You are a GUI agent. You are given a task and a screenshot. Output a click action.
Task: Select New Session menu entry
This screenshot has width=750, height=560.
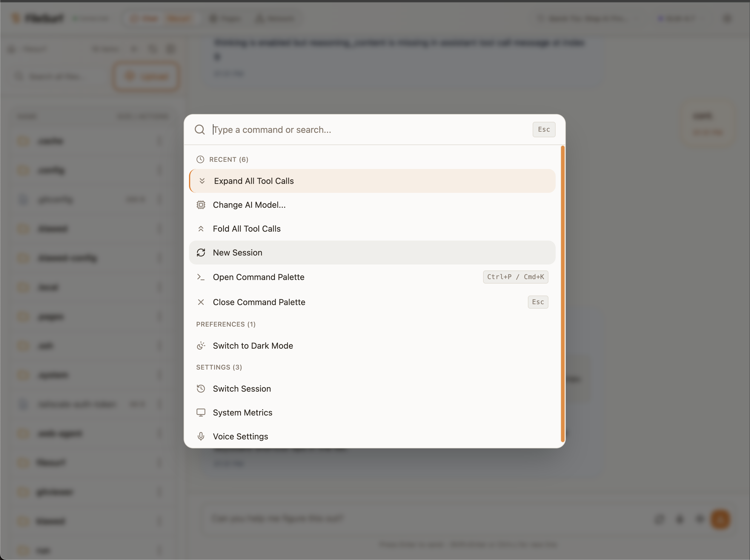[x=237, y=253]
